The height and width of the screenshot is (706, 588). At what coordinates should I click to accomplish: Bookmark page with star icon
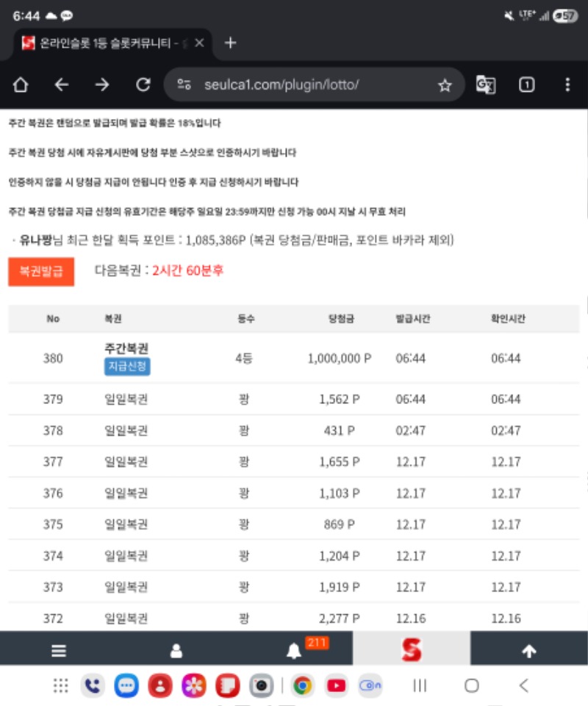point(445,85)
